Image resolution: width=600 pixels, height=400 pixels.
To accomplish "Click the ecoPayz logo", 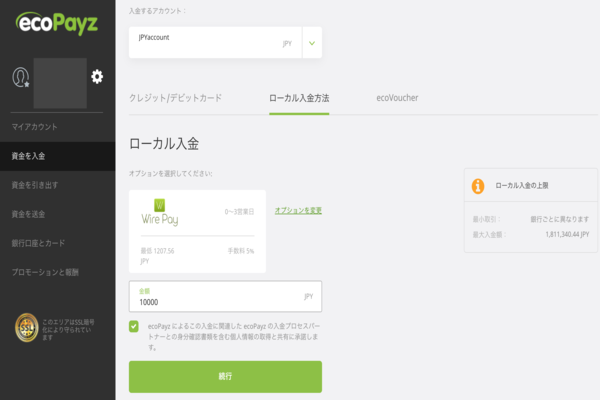I will click(x=57, y=23).
